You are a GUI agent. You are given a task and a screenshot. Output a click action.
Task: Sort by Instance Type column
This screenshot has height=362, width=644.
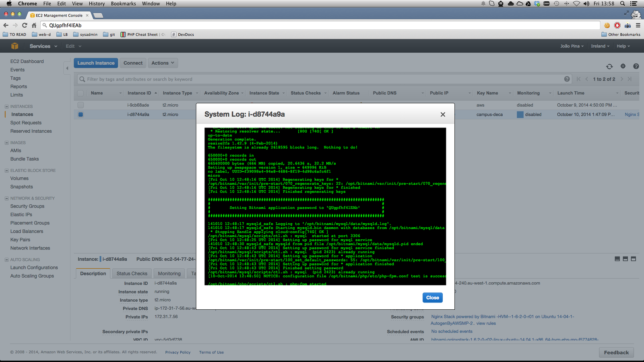click(178, 93)
